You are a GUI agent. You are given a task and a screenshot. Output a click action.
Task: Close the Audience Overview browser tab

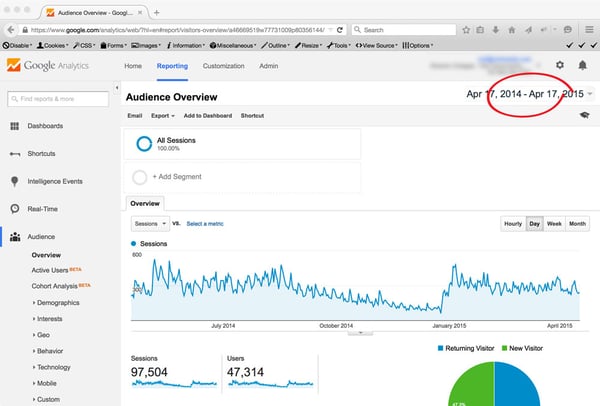tap(140, 13)
